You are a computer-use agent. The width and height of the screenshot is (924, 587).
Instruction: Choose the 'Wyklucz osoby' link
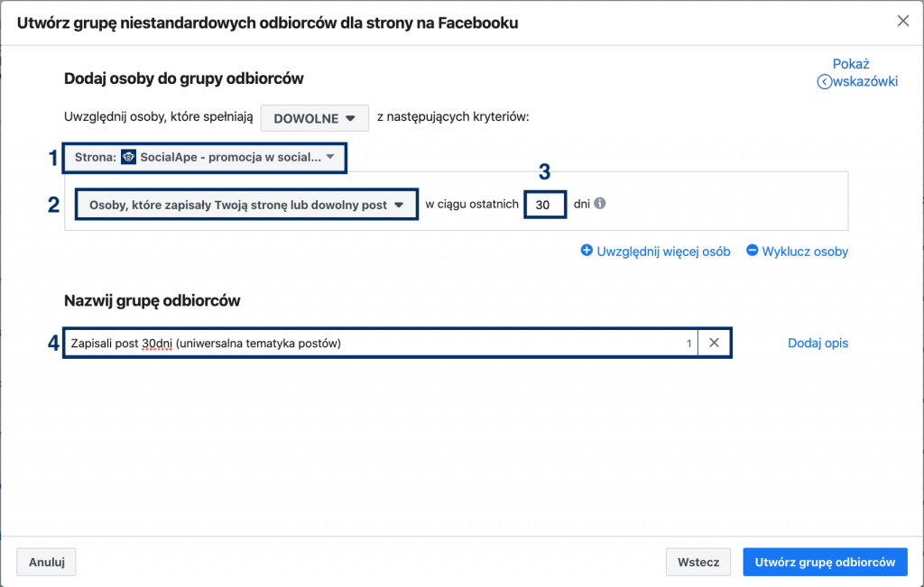pyautogui.click(x=805, y=252)
